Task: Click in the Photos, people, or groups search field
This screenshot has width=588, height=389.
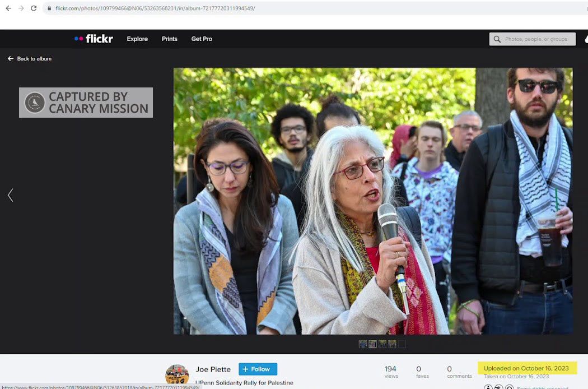Action: pyautogui.click(x=538, y=39)
